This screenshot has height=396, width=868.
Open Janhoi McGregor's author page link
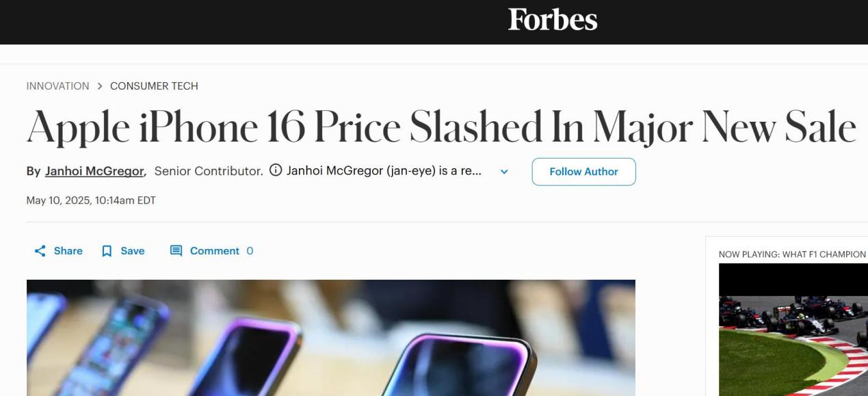95,171
